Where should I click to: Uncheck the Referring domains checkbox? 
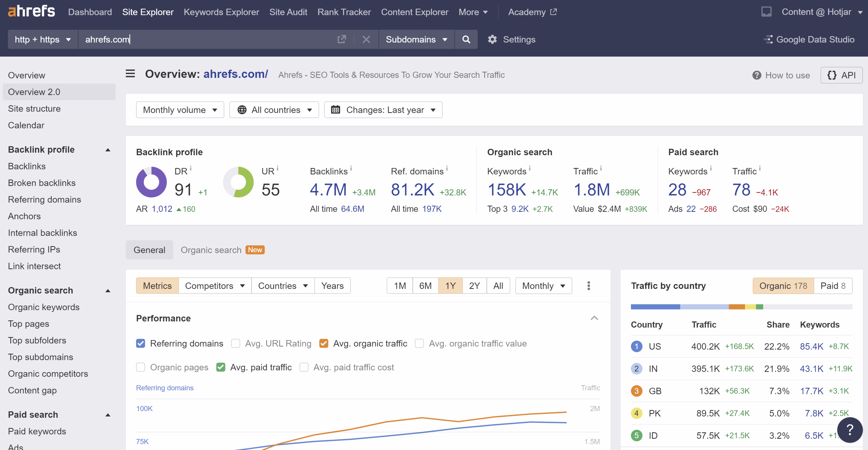141,343
